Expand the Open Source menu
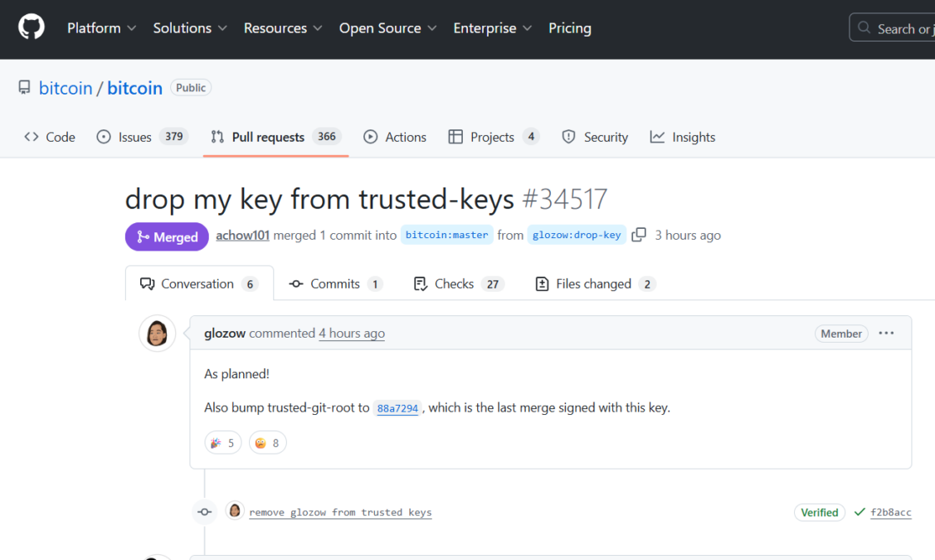 (x=387, y=28)
